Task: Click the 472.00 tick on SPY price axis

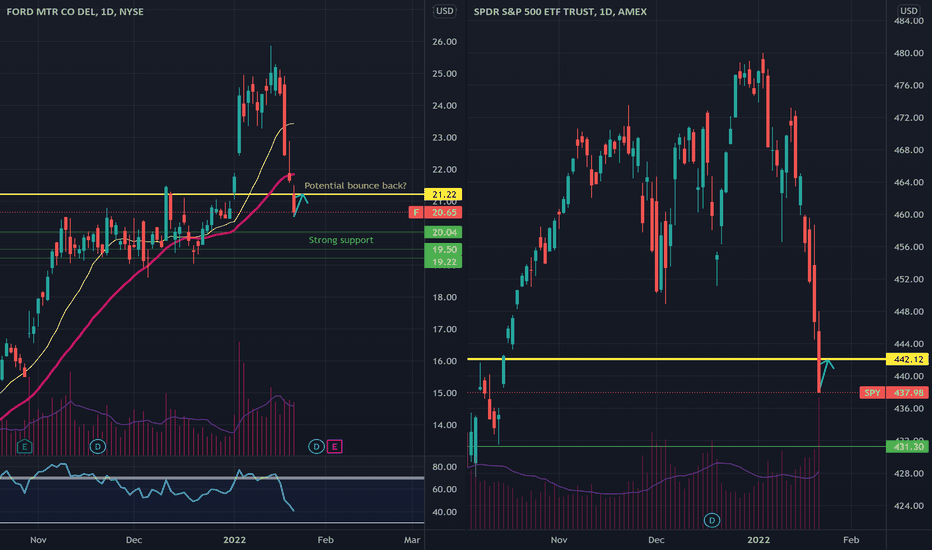Action: 909,118
